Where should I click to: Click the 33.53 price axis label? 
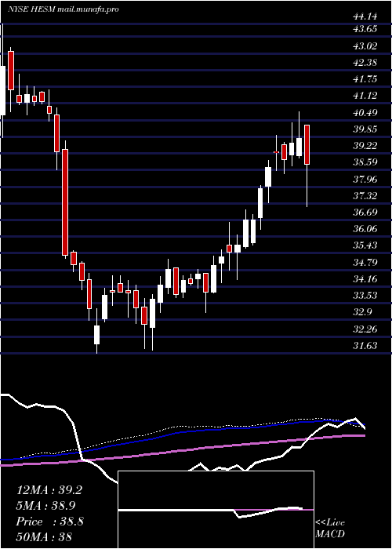pyautogui.click(x=365, y=295)
